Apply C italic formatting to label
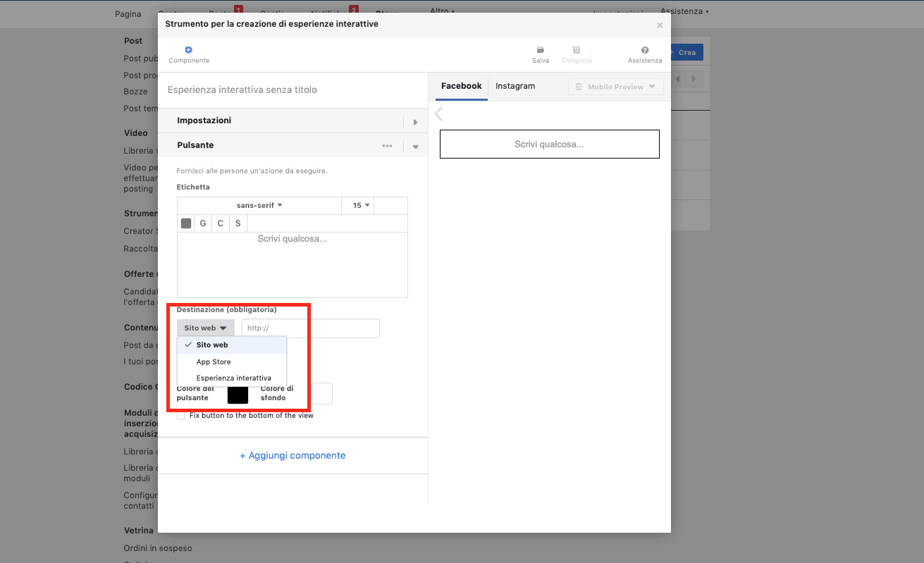Viewport: 924px width, 563px height. click(221, 223)
